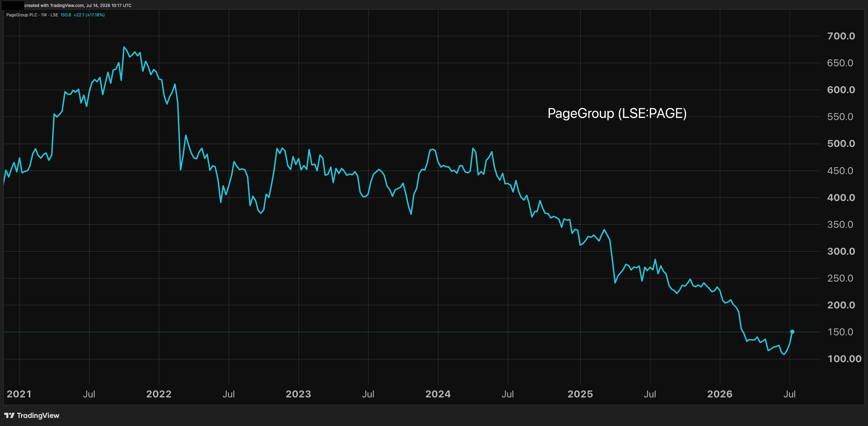Image resolution: width=868 pixels, height=426 pixels.
Task: Click the 300.0 price axis label
Action: [841, 251]
